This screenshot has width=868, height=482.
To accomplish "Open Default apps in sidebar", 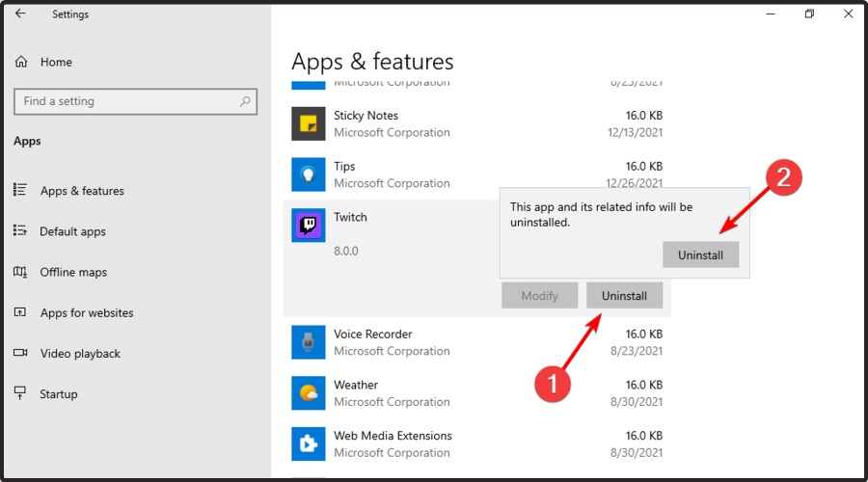I will pyautogui.click(x=72, y=231).
